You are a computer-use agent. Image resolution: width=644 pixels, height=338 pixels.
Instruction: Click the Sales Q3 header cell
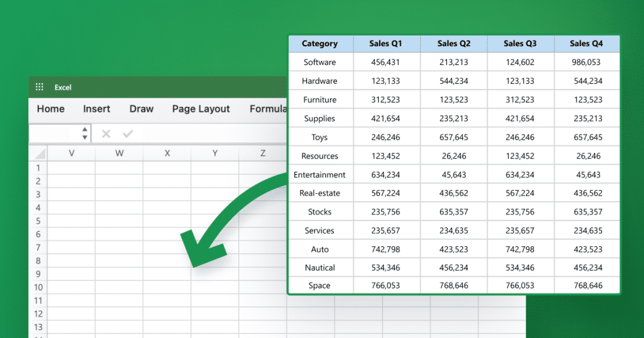click(520, 44)
